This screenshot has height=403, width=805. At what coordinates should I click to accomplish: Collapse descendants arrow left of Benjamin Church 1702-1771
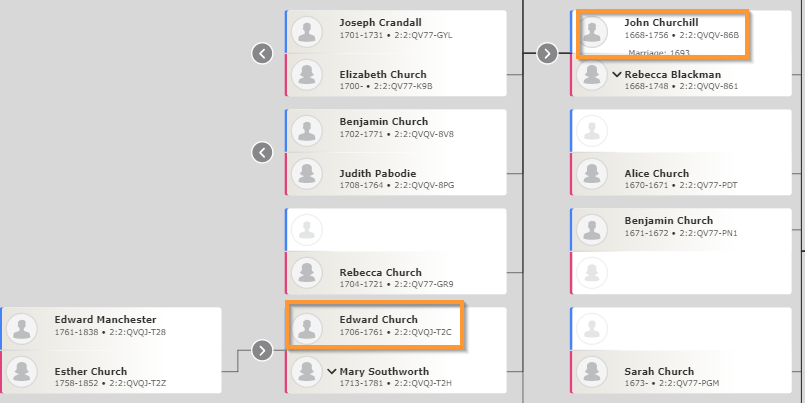(262, 152)
